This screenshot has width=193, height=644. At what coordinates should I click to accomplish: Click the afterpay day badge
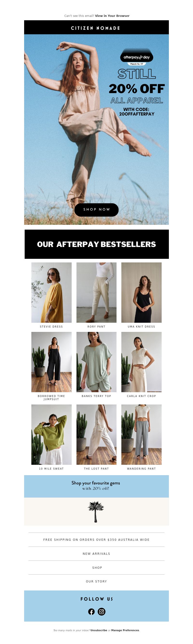137,57
